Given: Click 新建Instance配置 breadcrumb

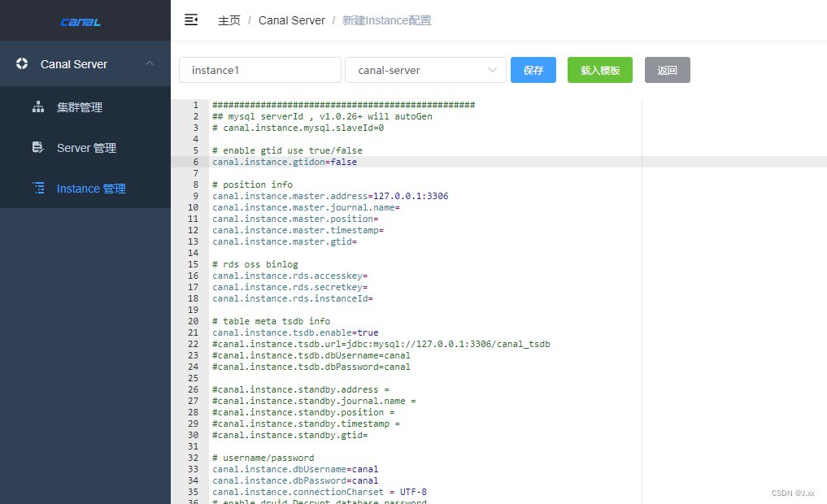Looking at the screenshot, I should pyautogui.click(x=386, y=20).
